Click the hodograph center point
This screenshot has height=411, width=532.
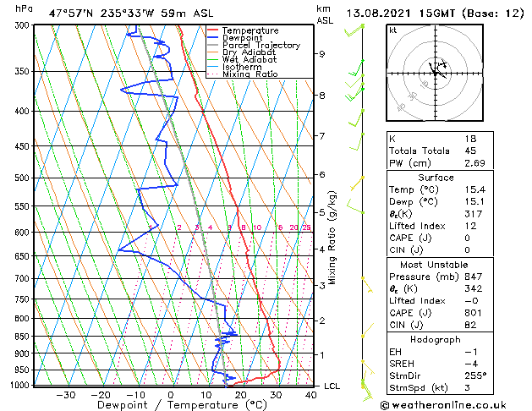(436, 74)
